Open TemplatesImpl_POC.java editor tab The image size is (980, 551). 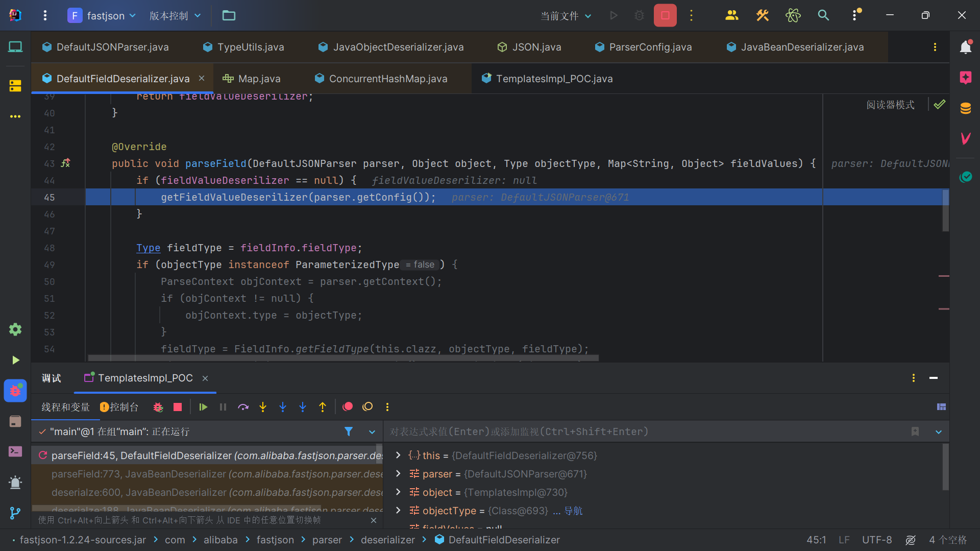(x=547, y=79)
